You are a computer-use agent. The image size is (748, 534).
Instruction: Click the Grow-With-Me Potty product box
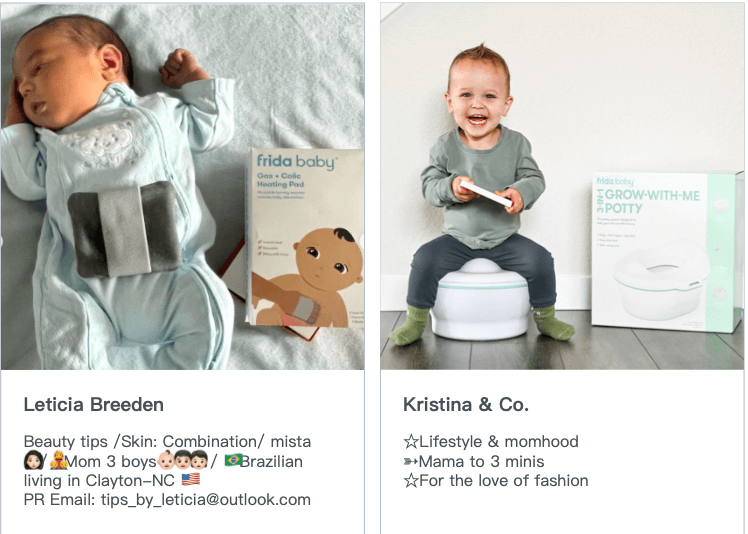[667, 252]
